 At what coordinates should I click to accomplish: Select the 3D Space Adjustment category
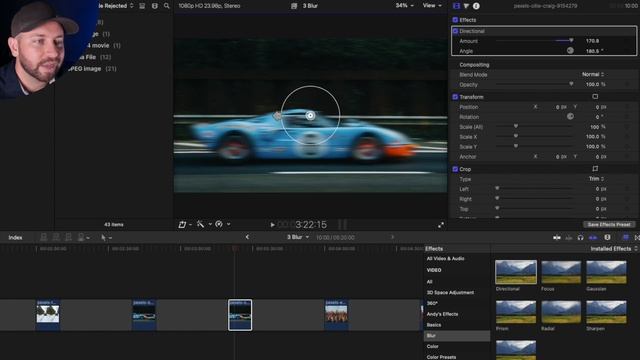(x=450, y=292)
